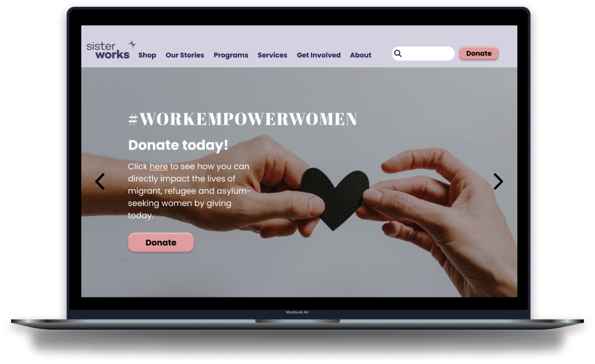595x364 pixels.
Task: Follow the underlined "here" link
Action: 159,166
